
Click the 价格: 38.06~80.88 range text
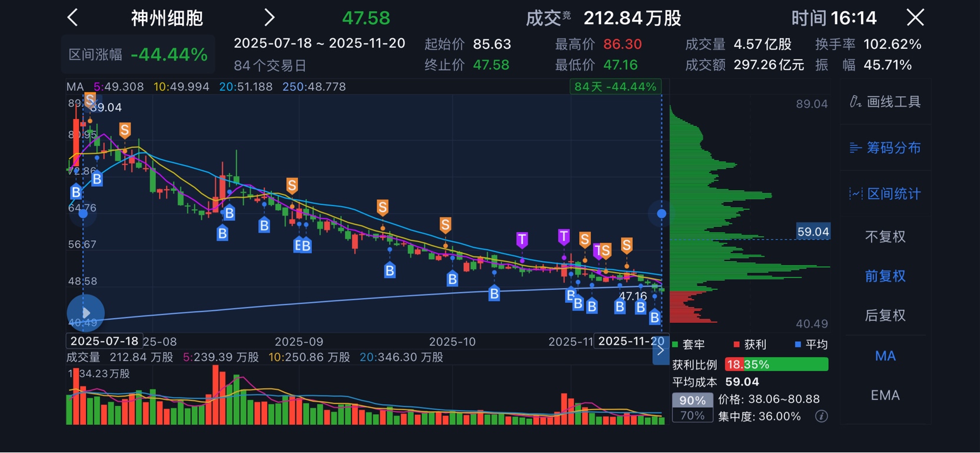769,399
